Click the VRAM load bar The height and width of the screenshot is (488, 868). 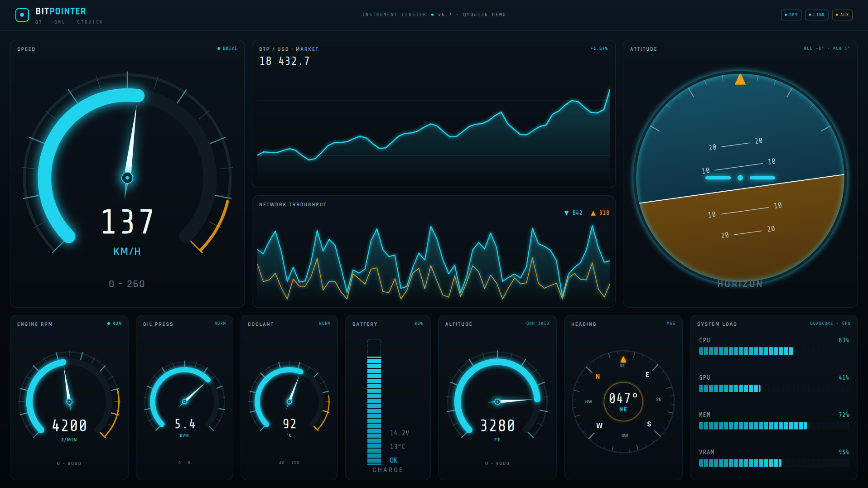pos(773,463)
